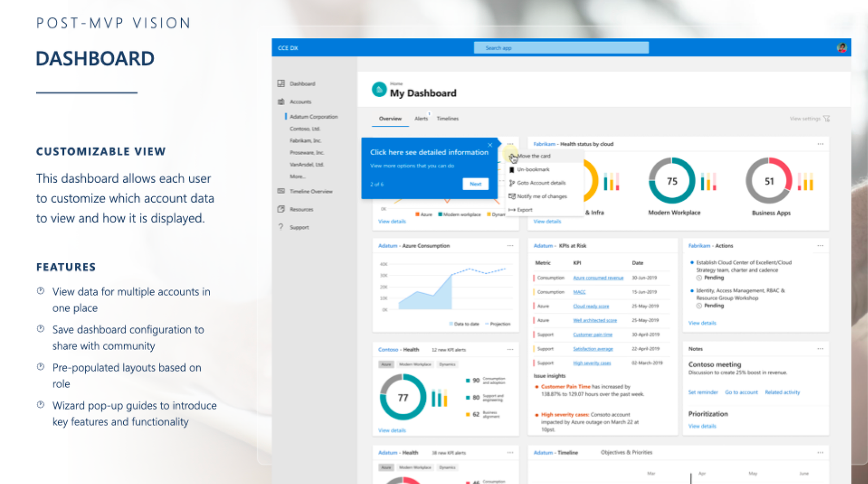Click Set reminder in Notes card

click(703, 392)
